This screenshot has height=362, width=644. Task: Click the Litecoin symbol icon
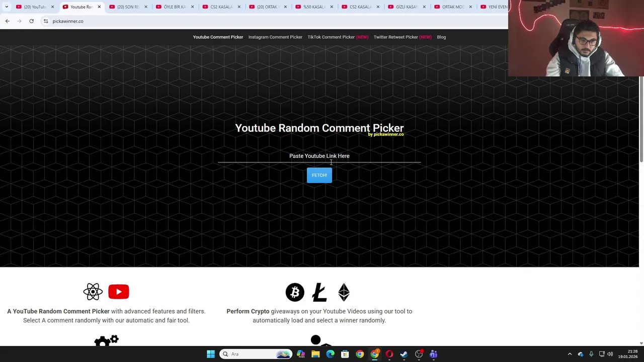click(x=319, y=292)
